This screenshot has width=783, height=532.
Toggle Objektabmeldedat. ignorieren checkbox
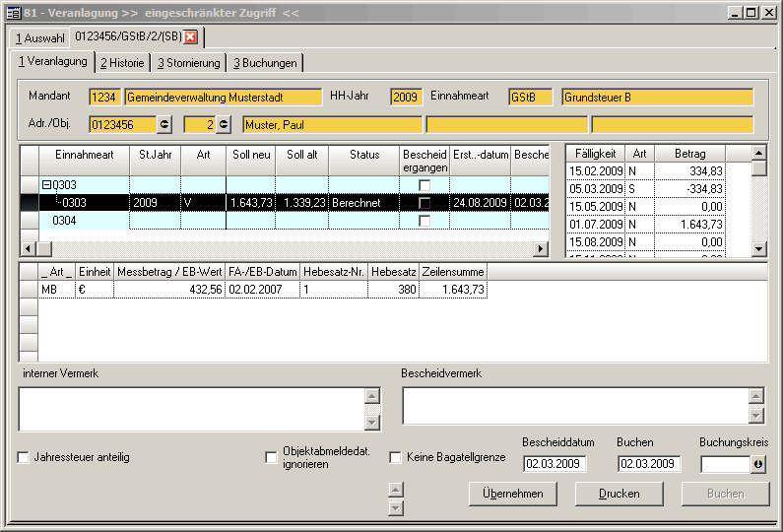click(271, 457)
